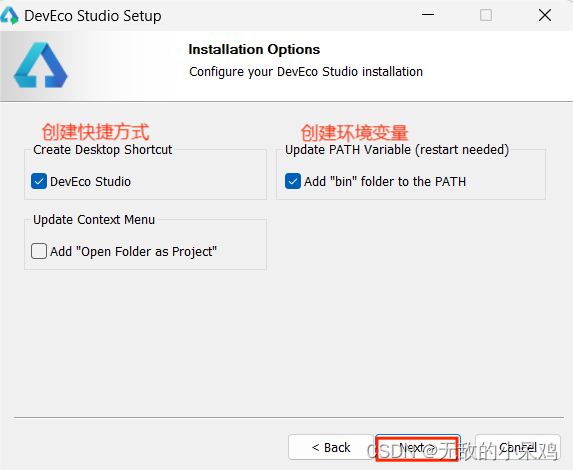
Task: Click the greyed-out maximize window button
Action: [486, 15]
